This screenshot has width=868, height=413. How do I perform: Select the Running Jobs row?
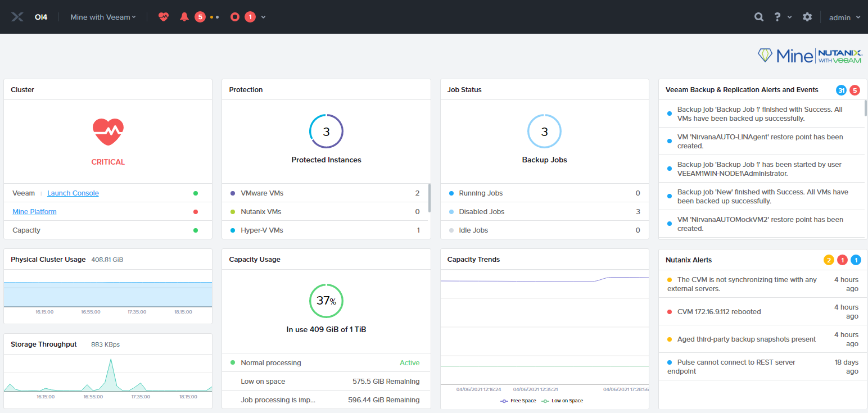[544, 193]
